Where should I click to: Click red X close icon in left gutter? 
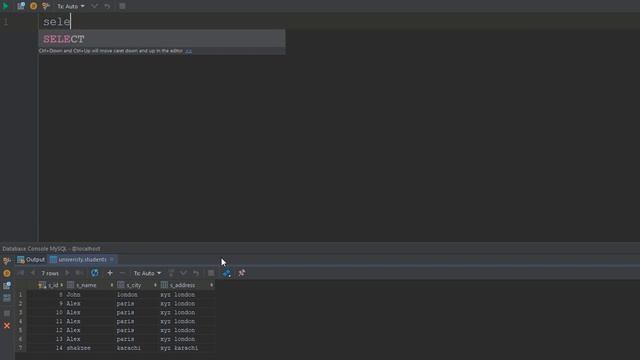(x=7, y=326)
